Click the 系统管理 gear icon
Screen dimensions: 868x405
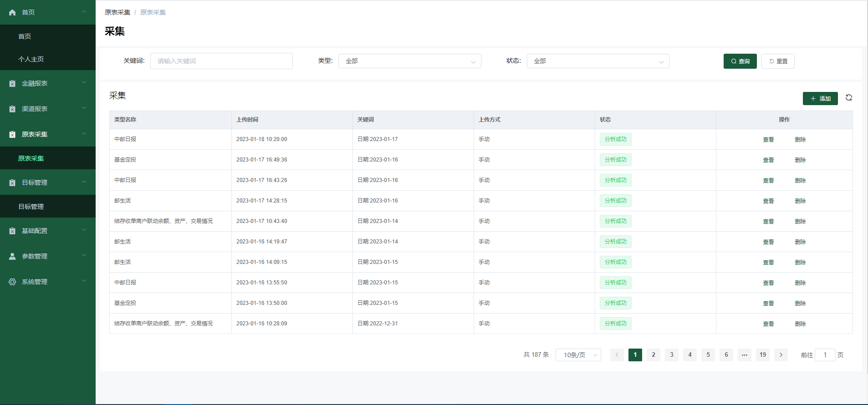tap(12, 282)
